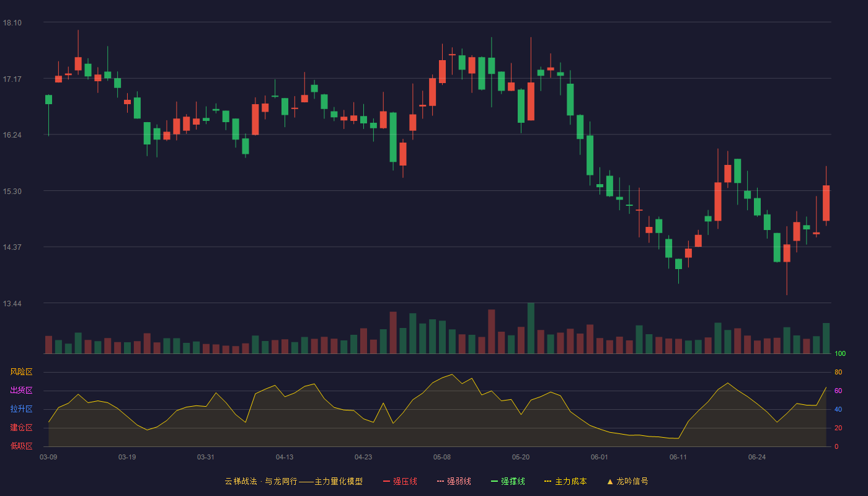Image resolution: width=868 pixels, height=496 pixels.
Task: Click the last red candlestick of the chart
Action: click(x=826, y=203)
